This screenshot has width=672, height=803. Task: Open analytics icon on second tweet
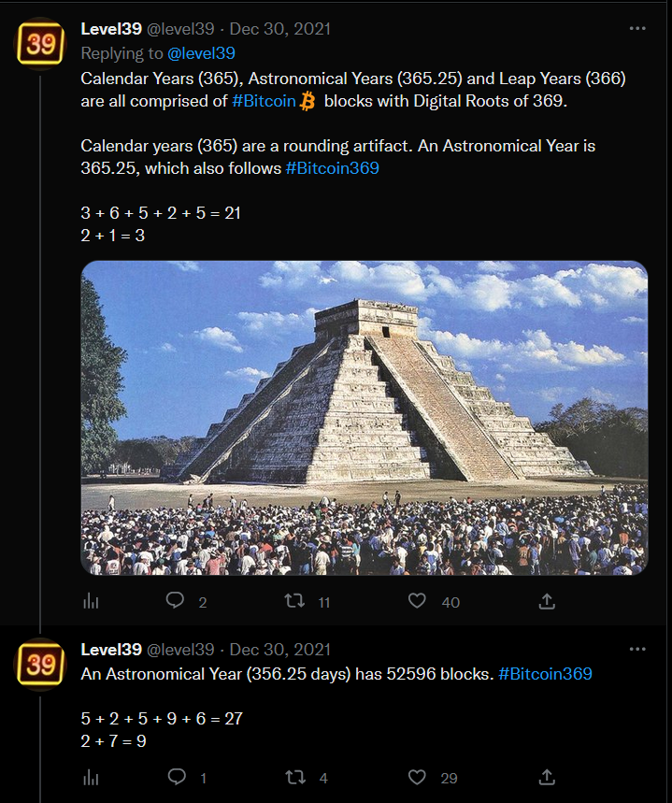[x=91, y=778]
